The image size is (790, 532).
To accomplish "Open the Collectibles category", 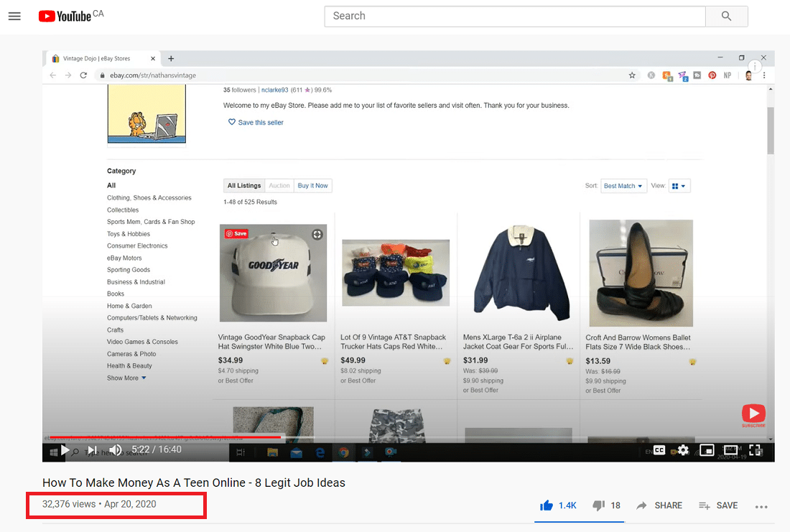I will (x=122, y=210).
